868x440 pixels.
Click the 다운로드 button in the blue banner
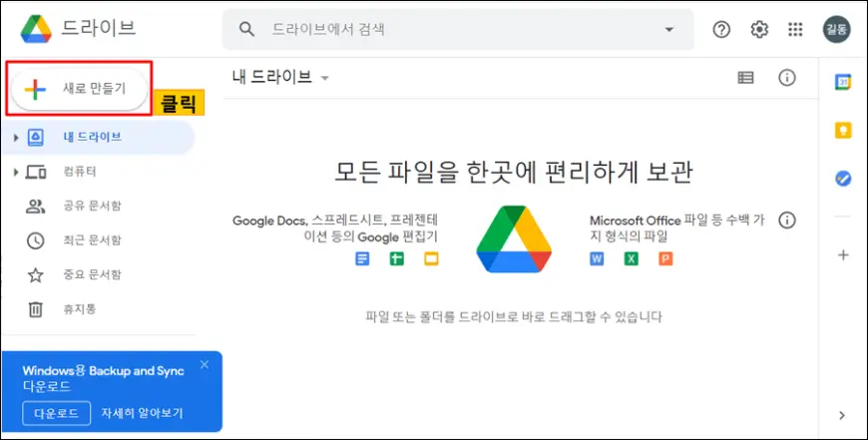coord(54,413)
